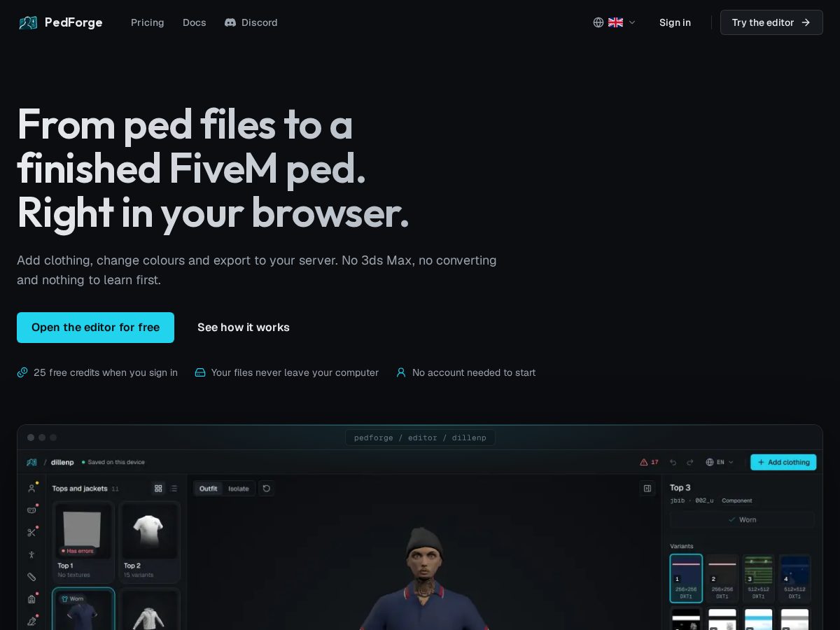Click the '15 variants' label under Top 2
The height and width of the screenshot is (630, 840).
(139, 575)
